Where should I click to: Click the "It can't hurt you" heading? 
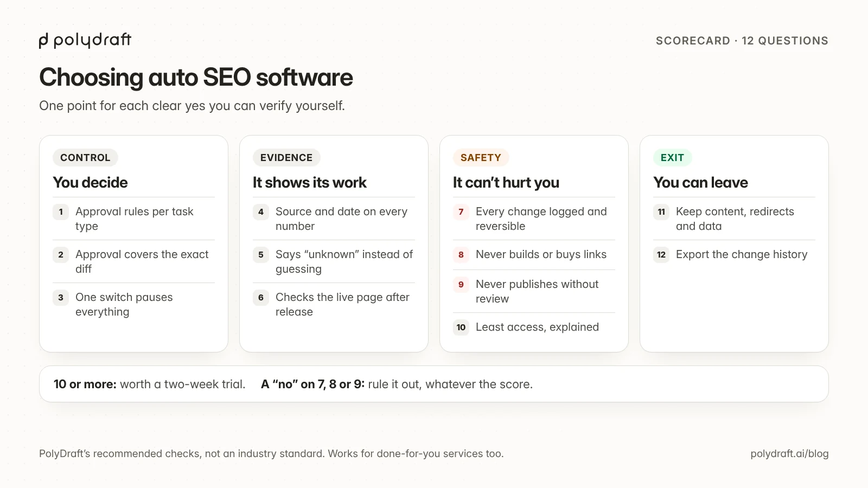[x=506, y=182]
